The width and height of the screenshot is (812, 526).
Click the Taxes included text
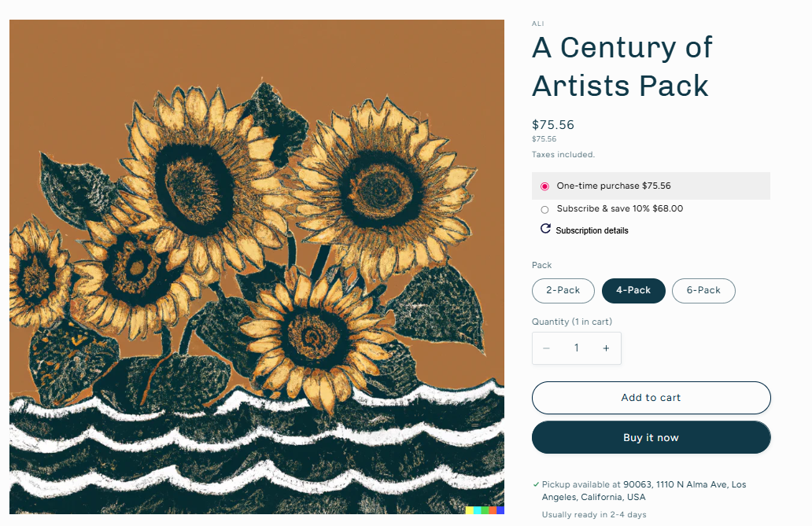coord(563,154)
